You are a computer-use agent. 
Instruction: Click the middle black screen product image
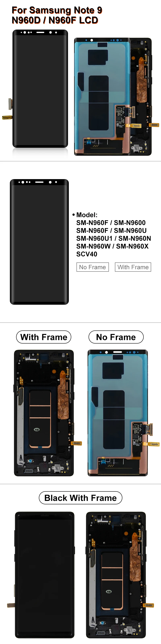[39, 242]
